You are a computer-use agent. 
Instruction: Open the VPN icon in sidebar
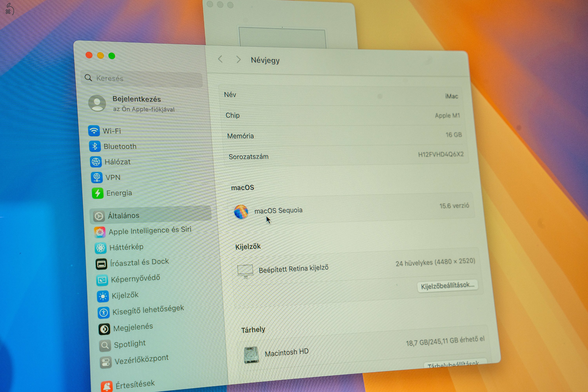(96, 177)
